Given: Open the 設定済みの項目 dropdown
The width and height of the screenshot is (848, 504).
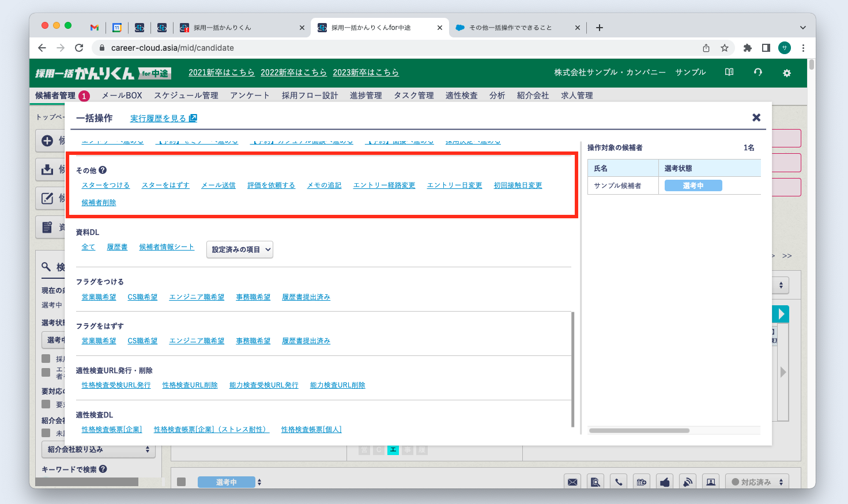Looking at the screenshot, I should (x=239, y=249).
